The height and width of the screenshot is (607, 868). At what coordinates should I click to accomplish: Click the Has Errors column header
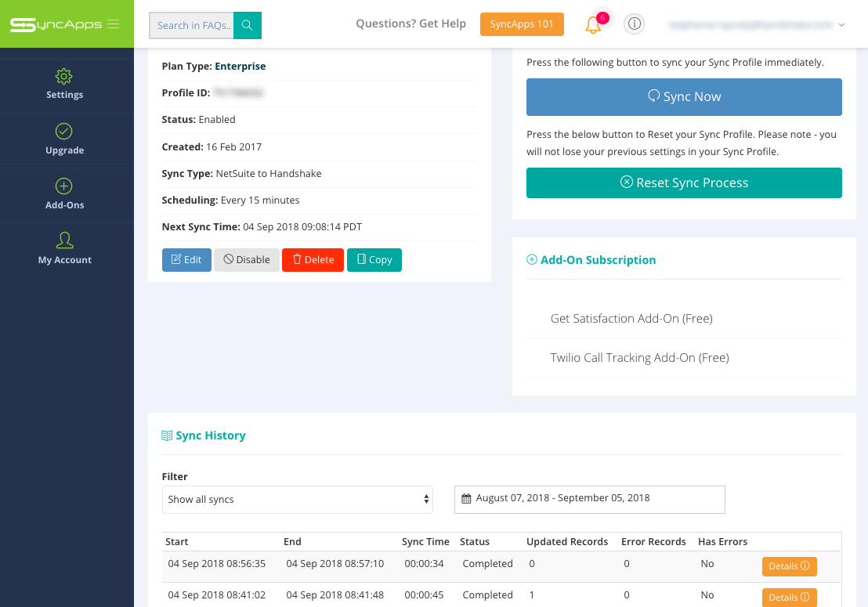click(722, 542)
